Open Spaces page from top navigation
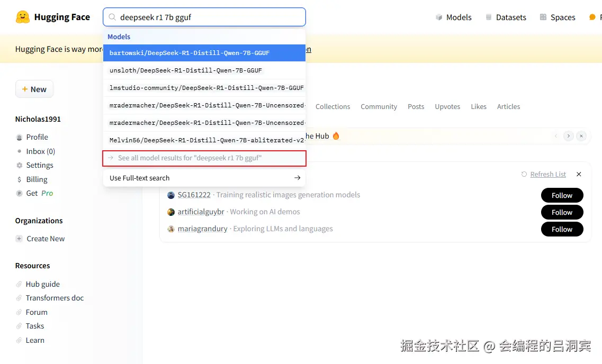 pyautogui.click(x=558, y=17)
